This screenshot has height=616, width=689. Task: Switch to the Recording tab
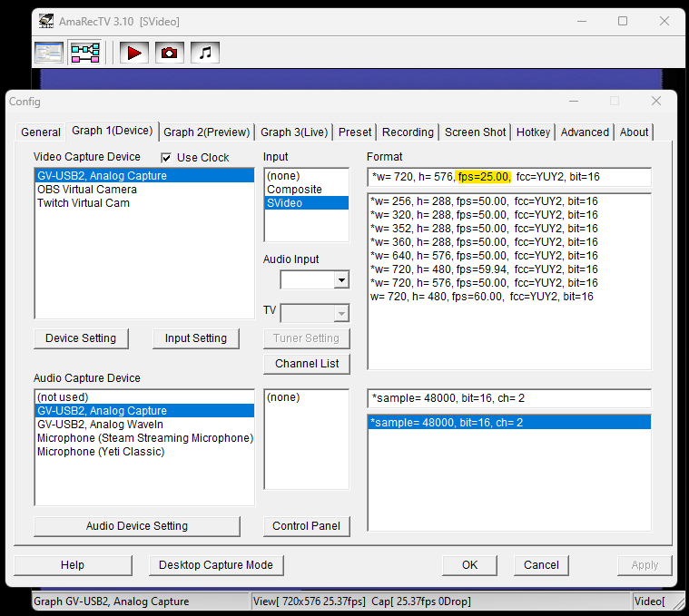click(408, 132)
